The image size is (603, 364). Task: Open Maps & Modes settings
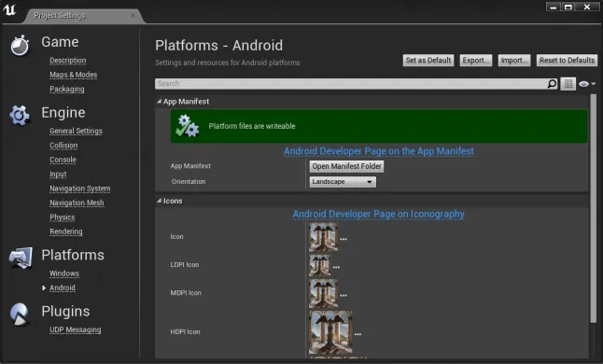tap(73, 75)
